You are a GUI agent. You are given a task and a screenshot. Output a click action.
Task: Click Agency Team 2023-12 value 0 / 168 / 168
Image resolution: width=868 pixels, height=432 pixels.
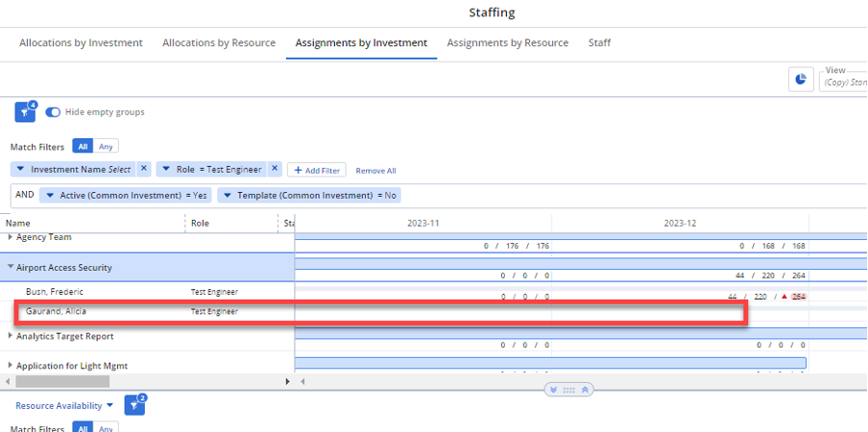[773, 246]
